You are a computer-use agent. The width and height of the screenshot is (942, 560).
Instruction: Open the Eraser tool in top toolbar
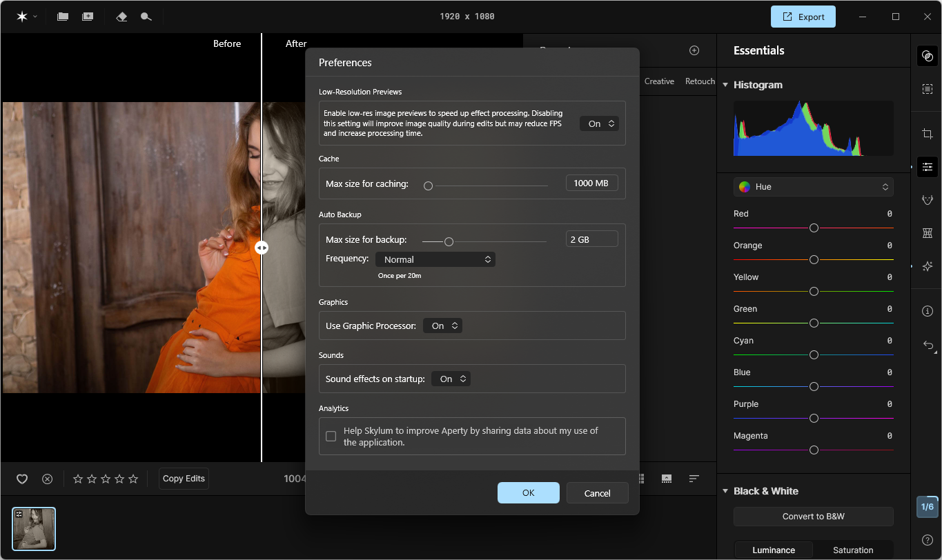tap(121, 17)
